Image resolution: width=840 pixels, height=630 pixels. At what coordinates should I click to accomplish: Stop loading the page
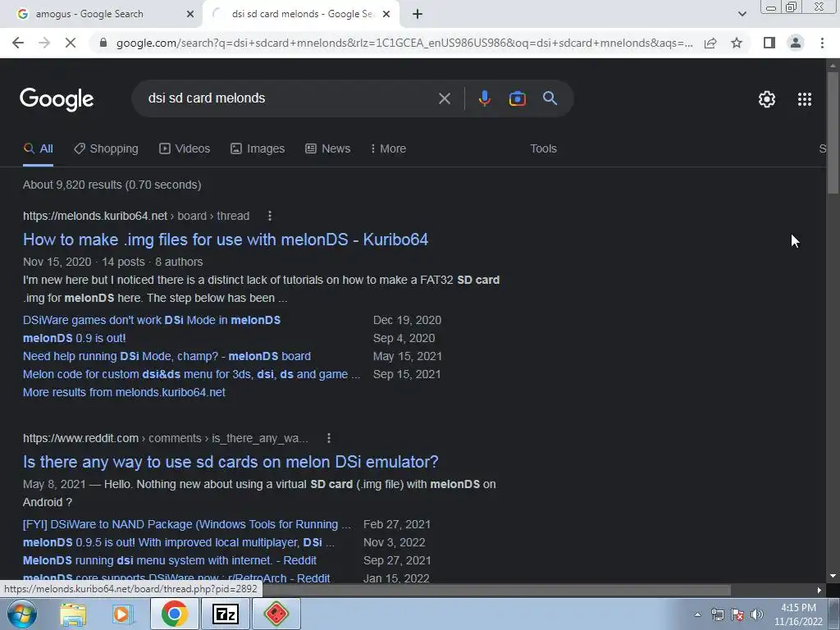[x=71, y=43]
